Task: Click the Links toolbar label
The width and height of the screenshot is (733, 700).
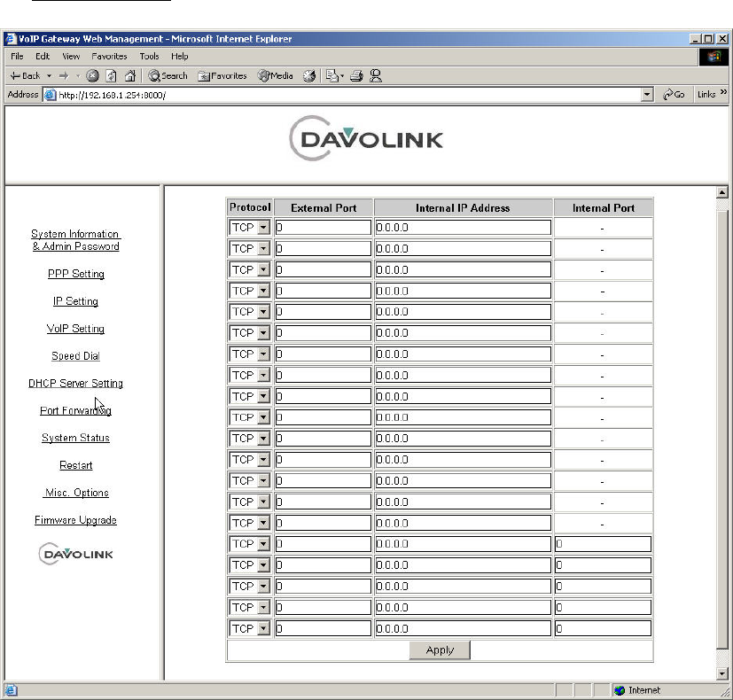Action: 706,95
